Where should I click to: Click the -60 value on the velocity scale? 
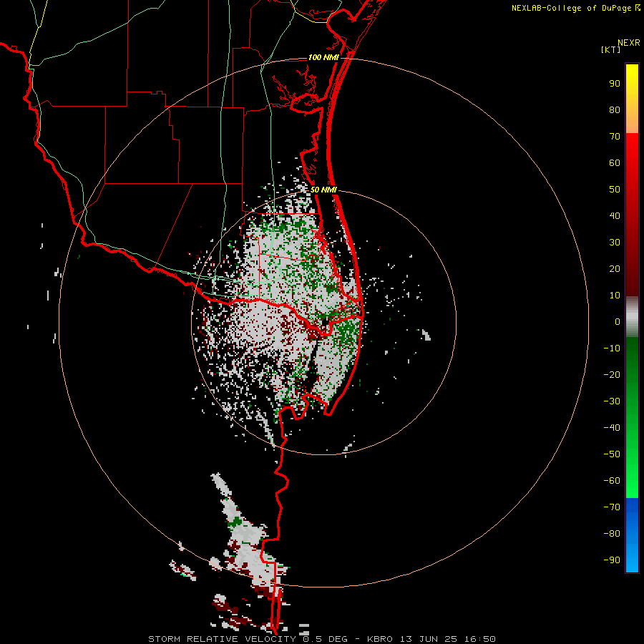[612, 481]
